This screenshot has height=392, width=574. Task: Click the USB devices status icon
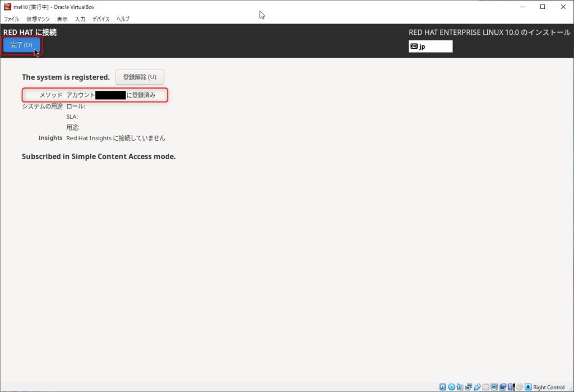[x=477, y=387]
